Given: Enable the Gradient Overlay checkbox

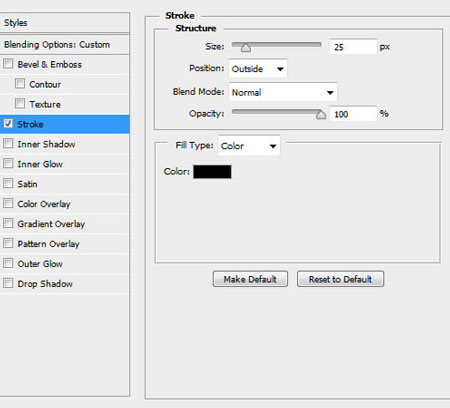Looking at the screenshot, I should coord(8,223).
